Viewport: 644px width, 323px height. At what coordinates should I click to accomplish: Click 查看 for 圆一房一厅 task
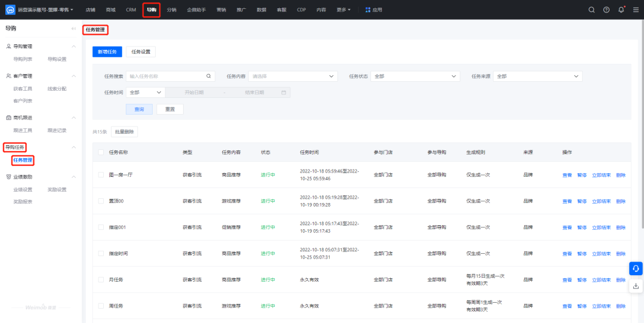[x=567, y=175]
